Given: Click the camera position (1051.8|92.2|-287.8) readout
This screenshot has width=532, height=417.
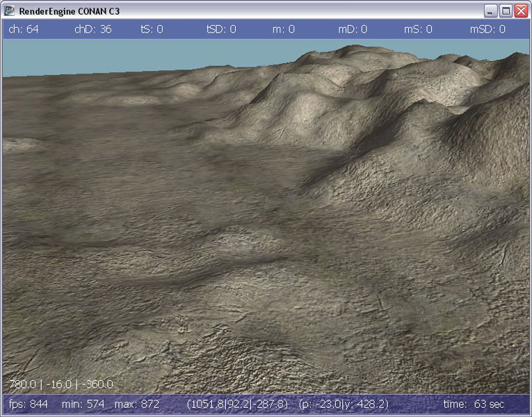Looking at the screenshot, I should 237,404.
